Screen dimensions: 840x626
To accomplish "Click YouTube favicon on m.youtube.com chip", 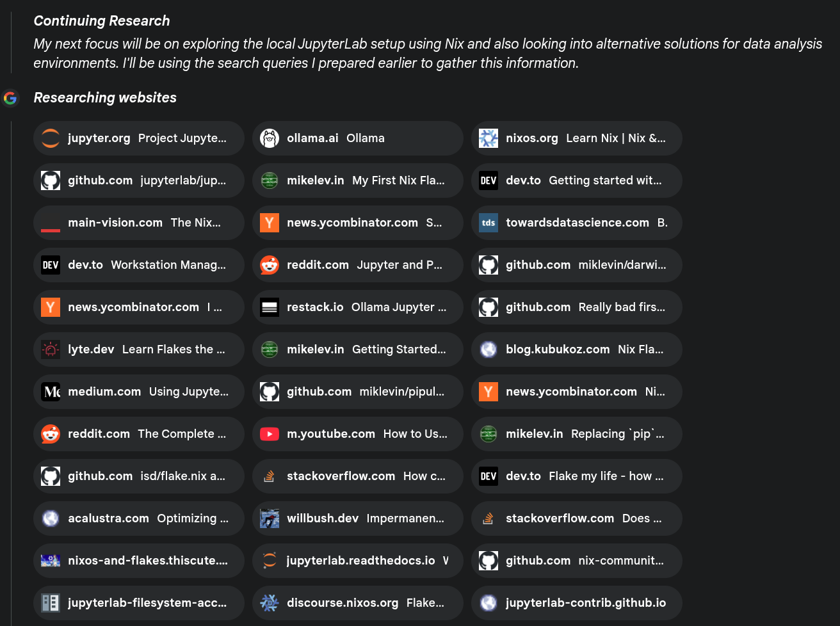I will pyautogui.click(x=270, y=434).
